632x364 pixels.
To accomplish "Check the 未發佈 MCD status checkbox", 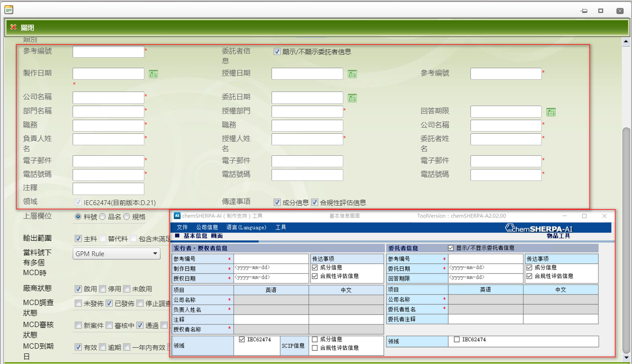I will coord(78,303).
